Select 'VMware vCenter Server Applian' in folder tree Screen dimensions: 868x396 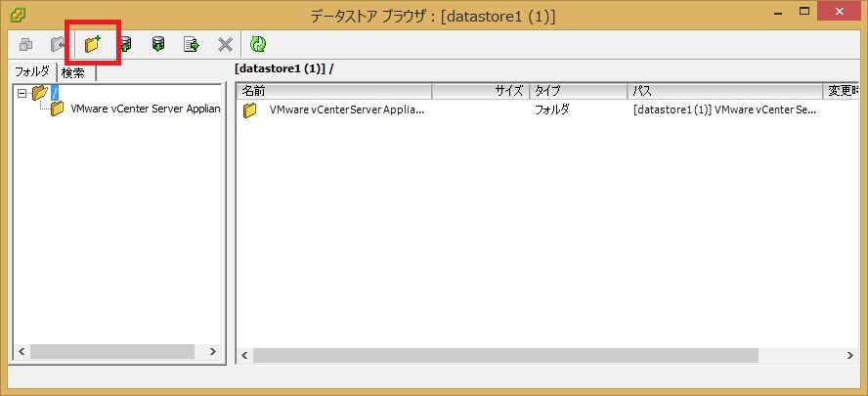click(146, 109)
